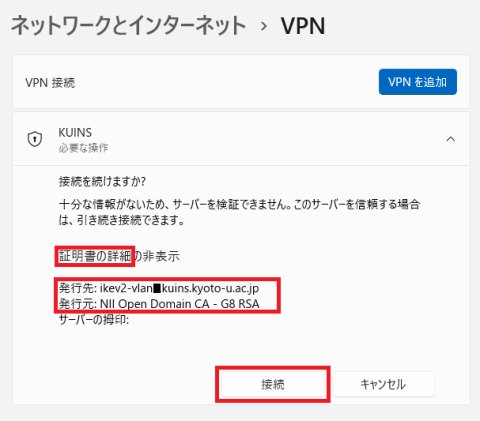Go back to ネットワークとインターネット breadcrumb
480x421 pixels.
pyautogui.click(x=129, y=26)
